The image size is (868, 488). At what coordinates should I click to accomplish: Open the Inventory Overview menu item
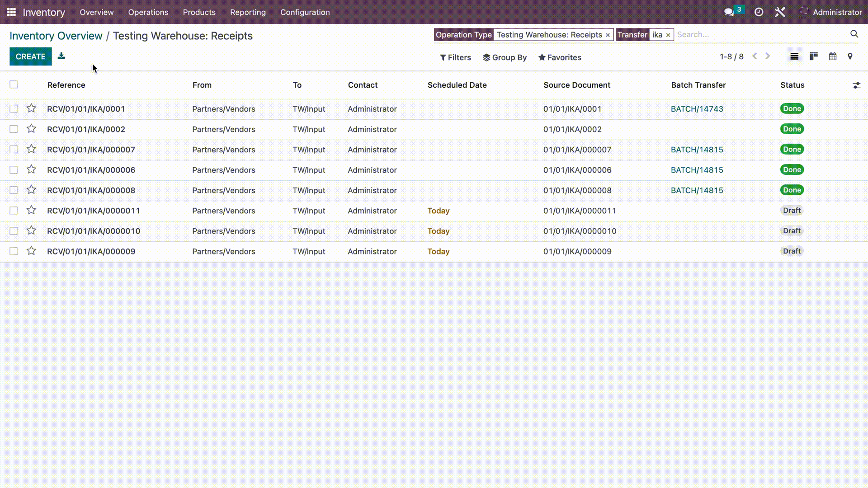click(x=56, y=36)
